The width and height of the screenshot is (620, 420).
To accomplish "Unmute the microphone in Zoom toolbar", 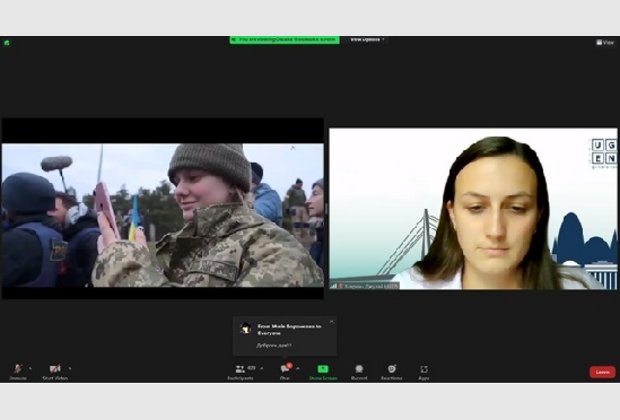I will click(17, 369).
